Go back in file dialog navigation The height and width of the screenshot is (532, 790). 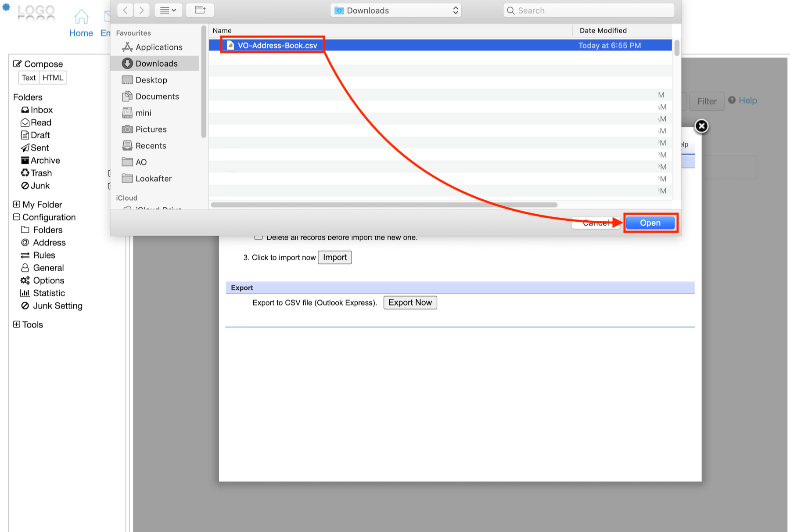pyautogui.click(x=126, y=10)
